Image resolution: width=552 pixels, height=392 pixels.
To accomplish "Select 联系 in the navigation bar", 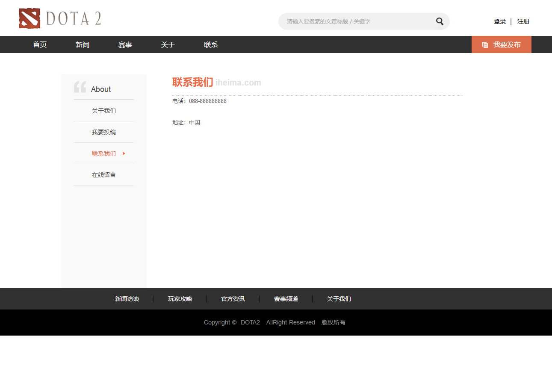I will pos(211,44).
